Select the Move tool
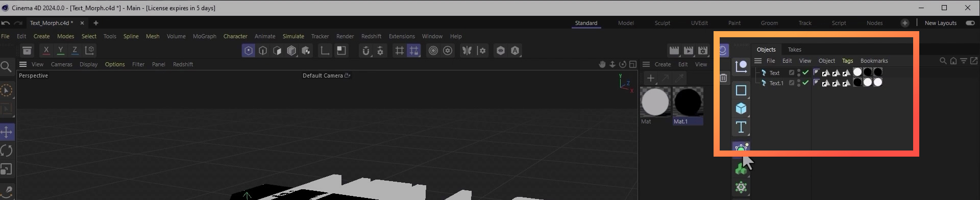Screen dimensions: 980x200 coord(7,132)
